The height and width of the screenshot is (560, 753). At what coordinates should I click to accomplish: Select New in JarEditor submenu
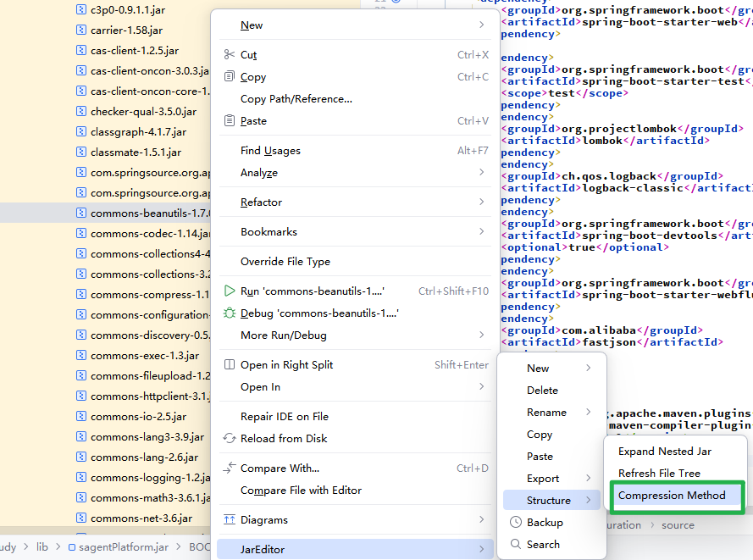[x=551, y=369]
